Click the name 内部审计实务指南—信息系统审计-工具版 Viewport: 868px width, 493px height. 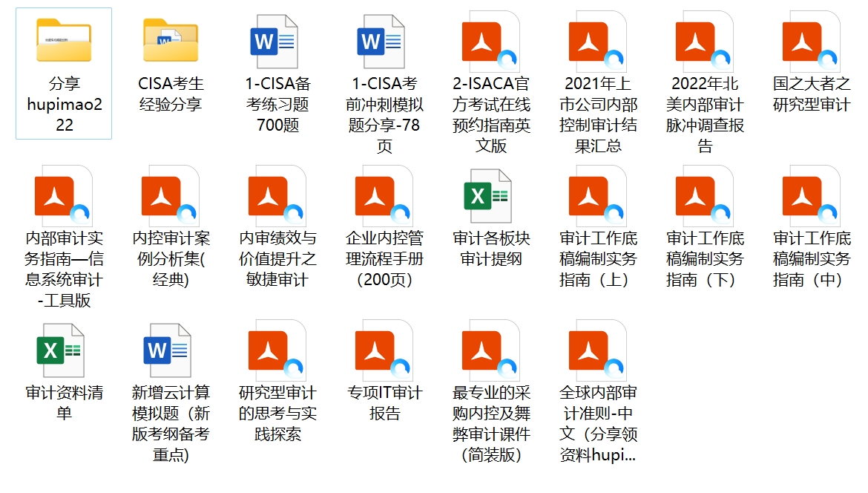click(x=65, y=270)
